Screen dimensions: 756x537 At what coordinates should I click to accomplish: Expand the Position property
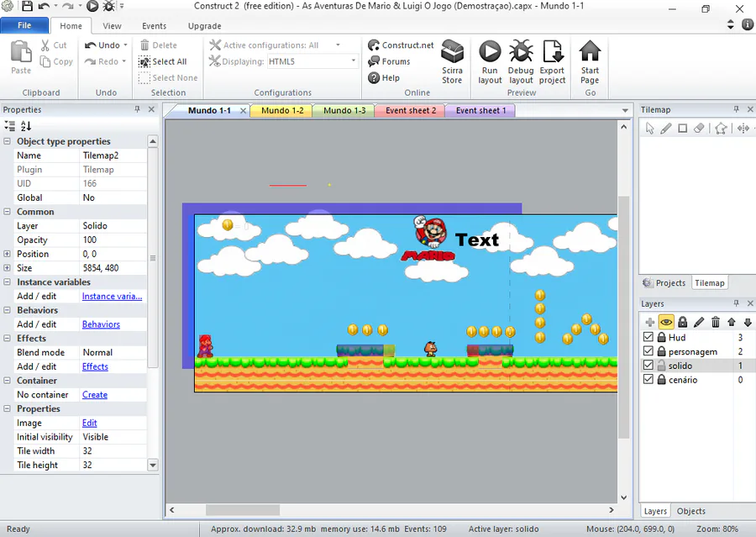(x=7, y=254)
